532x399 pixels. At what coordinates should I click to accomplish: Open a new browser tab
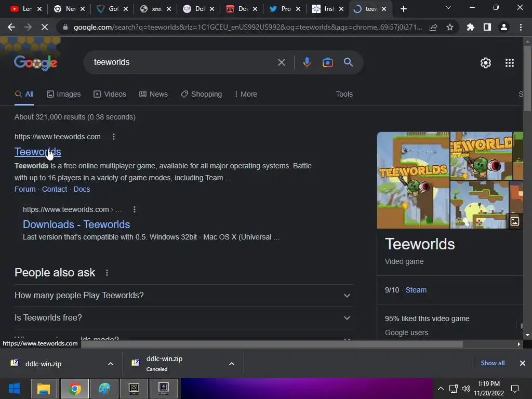point(403,9)
